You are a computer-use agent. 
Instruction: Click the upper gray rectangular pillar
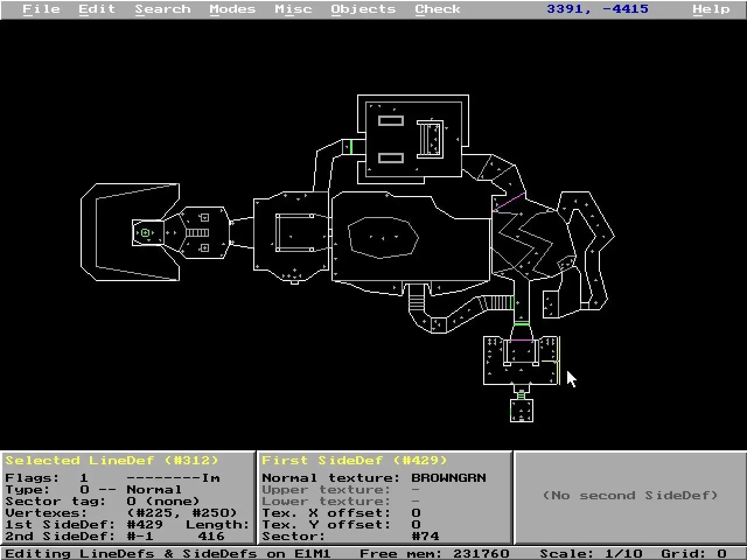pos(390,121)
